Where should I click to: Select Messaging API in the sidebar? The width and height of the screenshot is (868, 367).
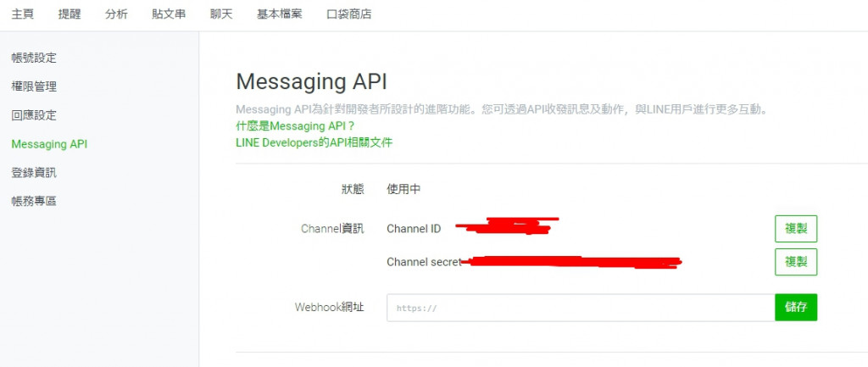click(49, 144)
